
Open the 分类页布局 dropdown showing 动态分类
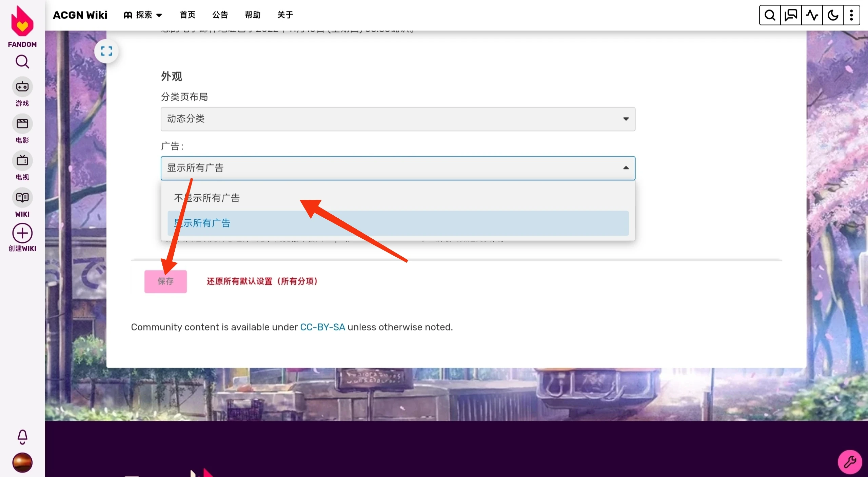(x=398, y=119)
